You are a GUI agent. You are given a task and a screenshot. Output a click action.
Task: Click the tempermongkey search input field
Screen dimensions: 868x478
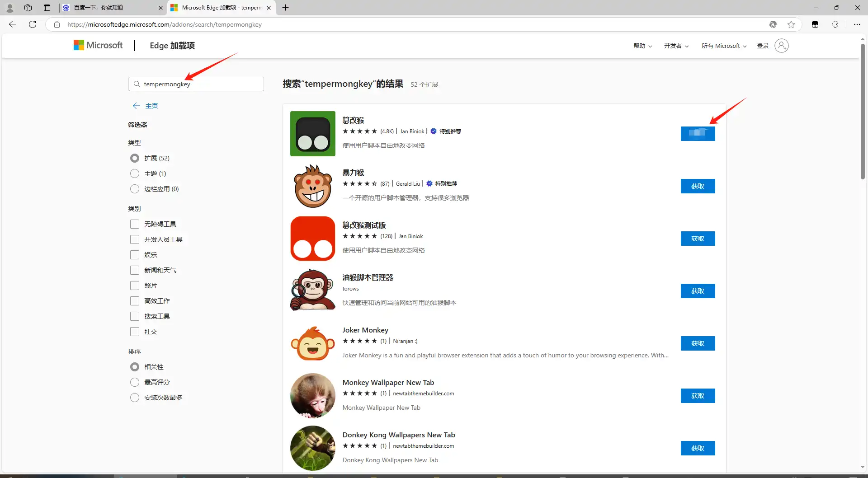point(199,84)
